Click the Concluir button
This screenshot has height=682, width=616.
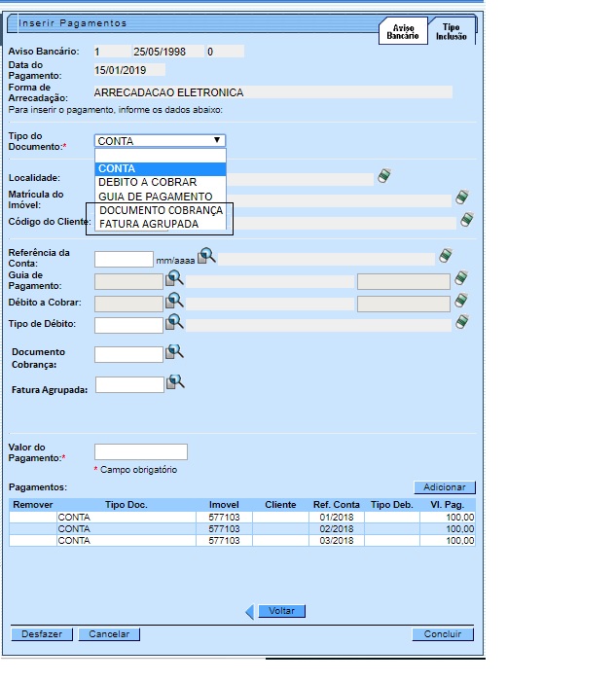click(x=442, y=634)
